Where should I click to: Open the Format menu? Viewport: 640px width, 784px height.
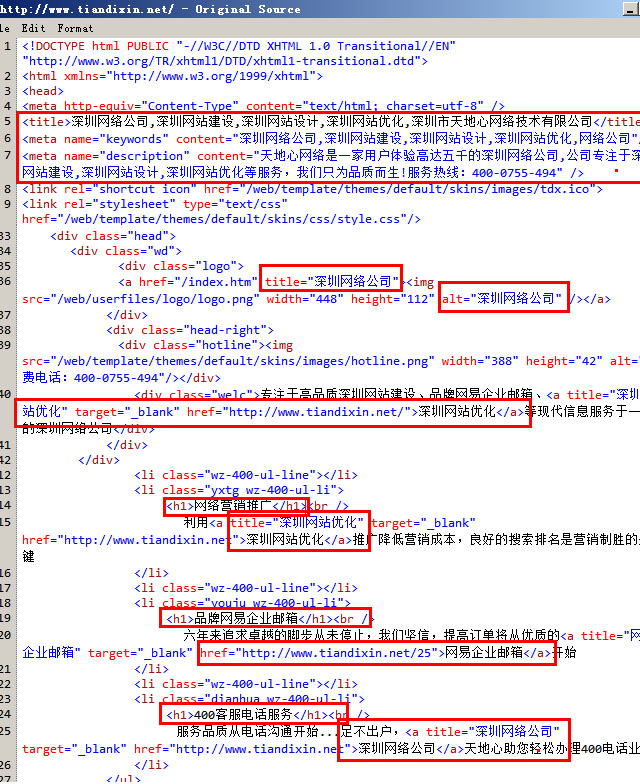[75, 28]
